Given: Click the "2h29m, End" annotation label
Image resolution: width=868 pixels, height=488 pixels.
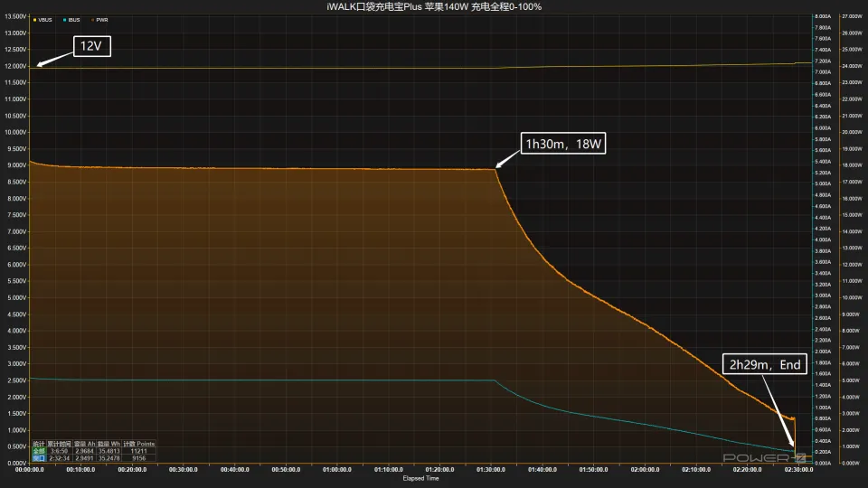Looking at the screenshot, I should click(765, 366).
